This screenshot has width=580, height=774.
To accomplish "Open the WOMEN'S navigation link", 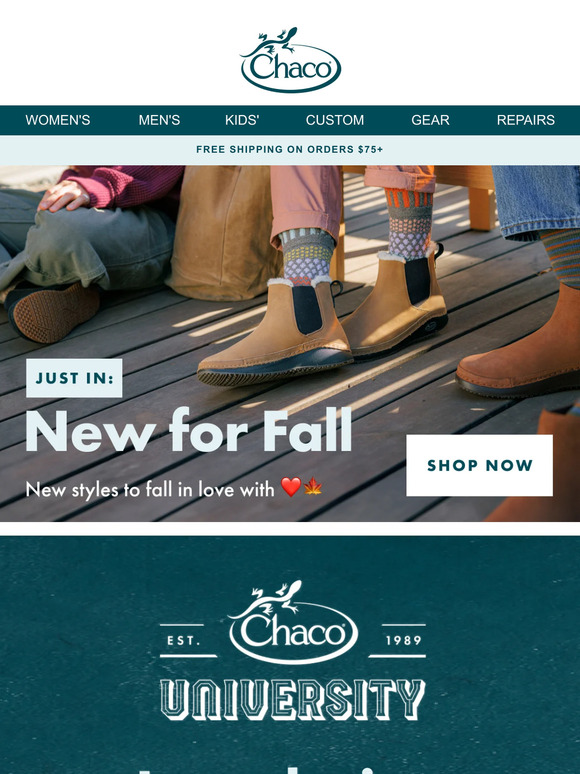I will pyautogui.click(x=58, y=120).
